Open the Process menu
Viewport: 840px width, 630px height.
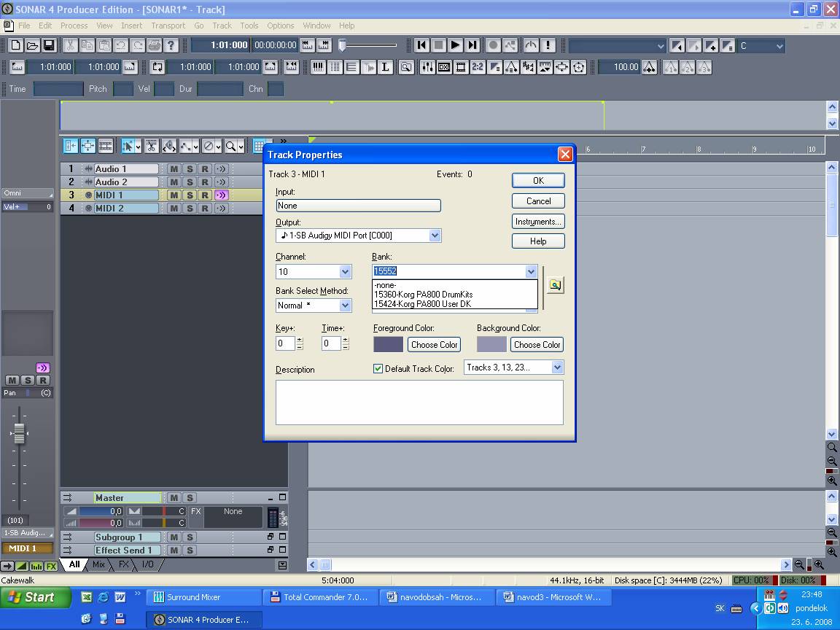(74, 26)
